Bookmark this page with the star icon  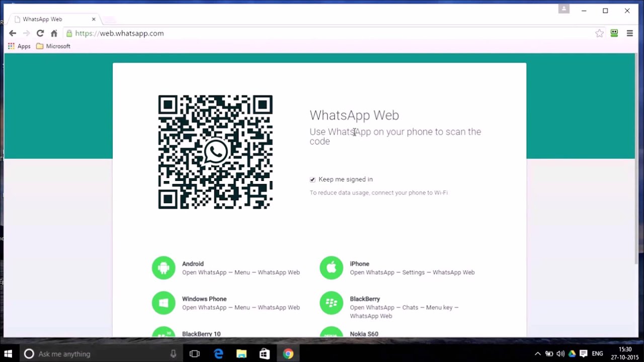click(x=599, y=33)
